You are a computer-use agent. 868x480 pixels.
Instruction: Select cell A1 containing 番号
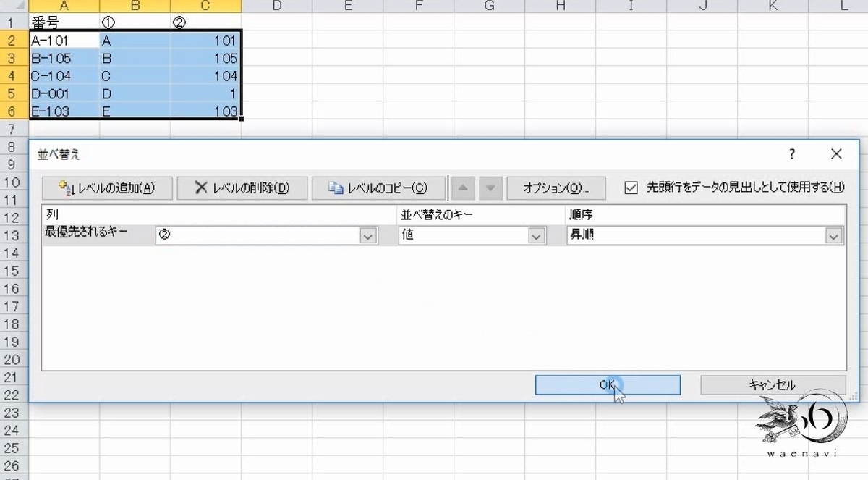[64, 22]
